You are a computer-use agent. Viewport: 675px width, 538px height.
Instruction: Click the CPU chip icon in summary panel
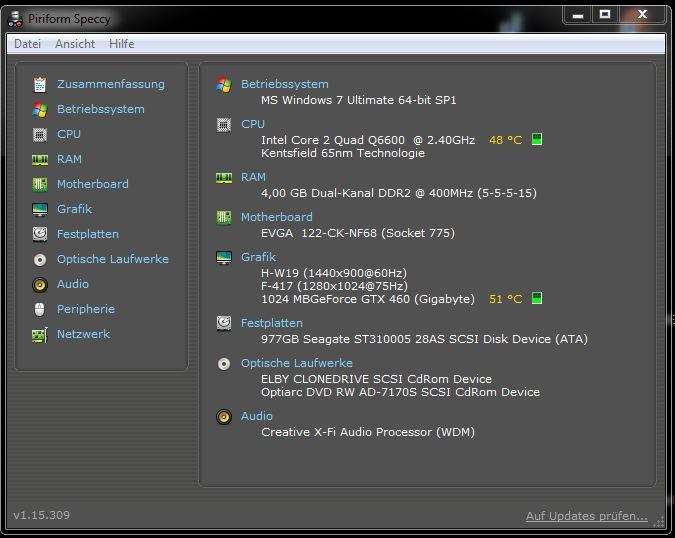[x=224, y=125]
